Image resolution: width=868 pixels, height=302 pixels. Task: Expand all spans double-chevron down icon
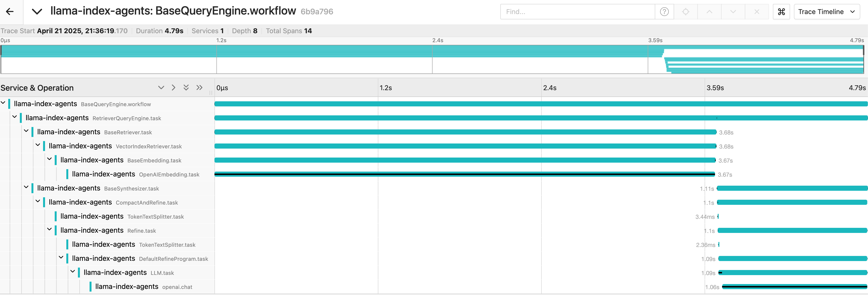coord(186,88)
